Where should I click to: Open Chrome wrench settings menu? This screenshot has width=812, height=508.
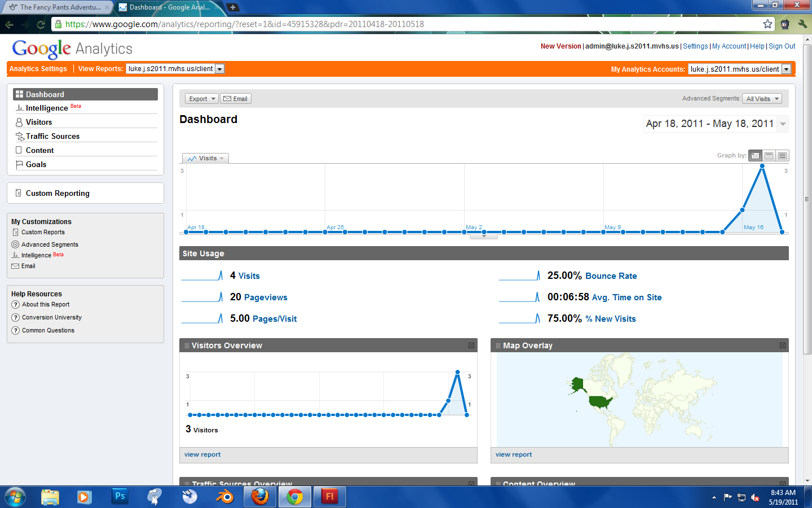point(802,24)
